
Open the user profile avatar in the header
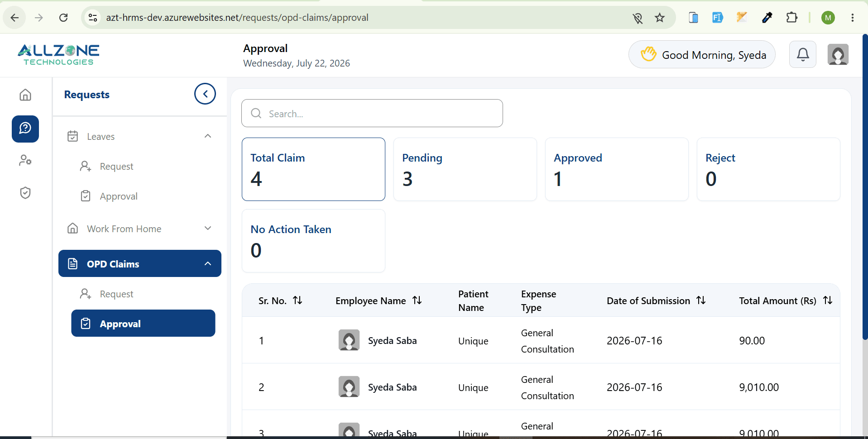click(838, 55)
